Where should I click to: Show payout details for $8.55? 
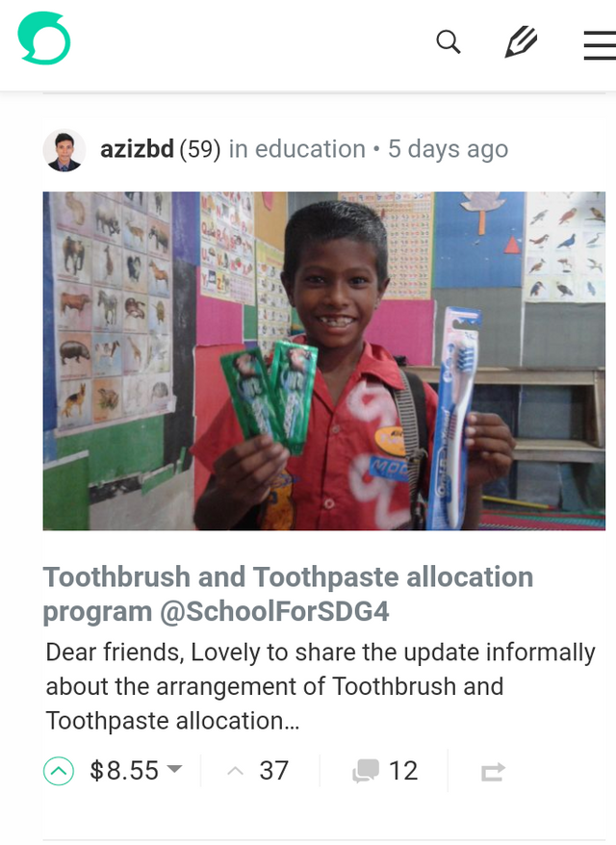pyautogui.click(x=124, y=771)
